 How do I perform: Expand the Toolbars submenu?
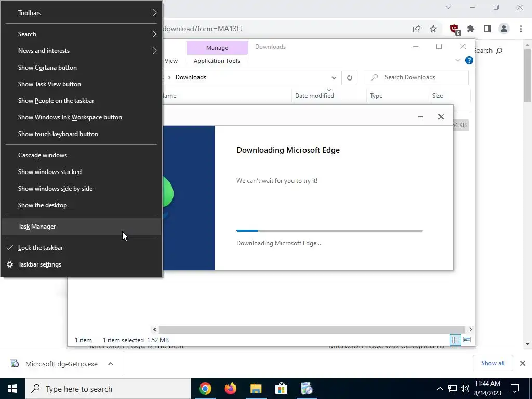[81, 13]
